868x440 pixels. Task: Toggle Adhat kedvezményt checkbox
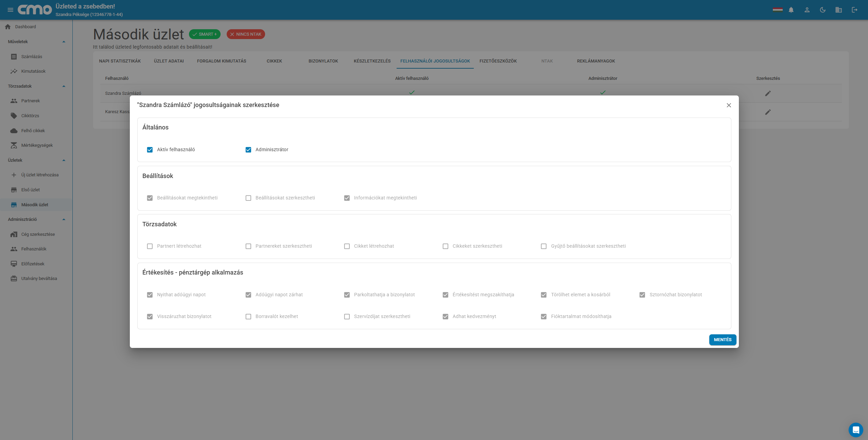point(446,317)
